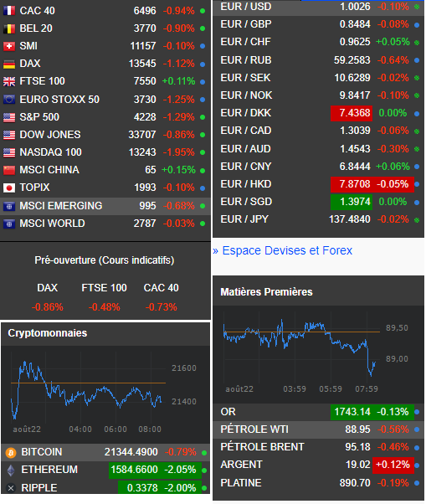Screen dimensions: 426x504
Task: Click the Swiss flag icon beside SMI
Action: pos(9,46)
